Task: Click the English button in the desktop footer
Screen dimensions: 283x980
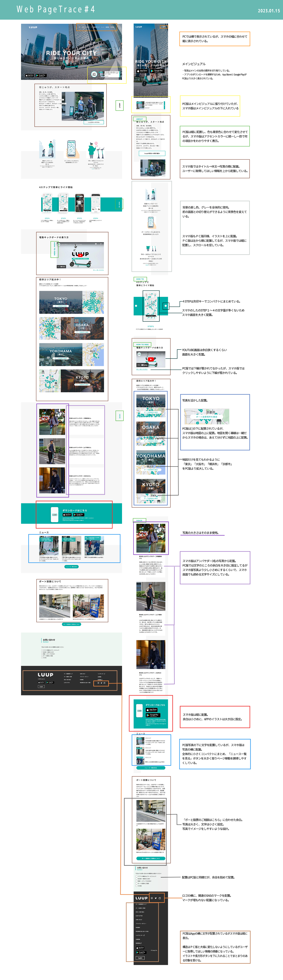Action: point(41,687)
